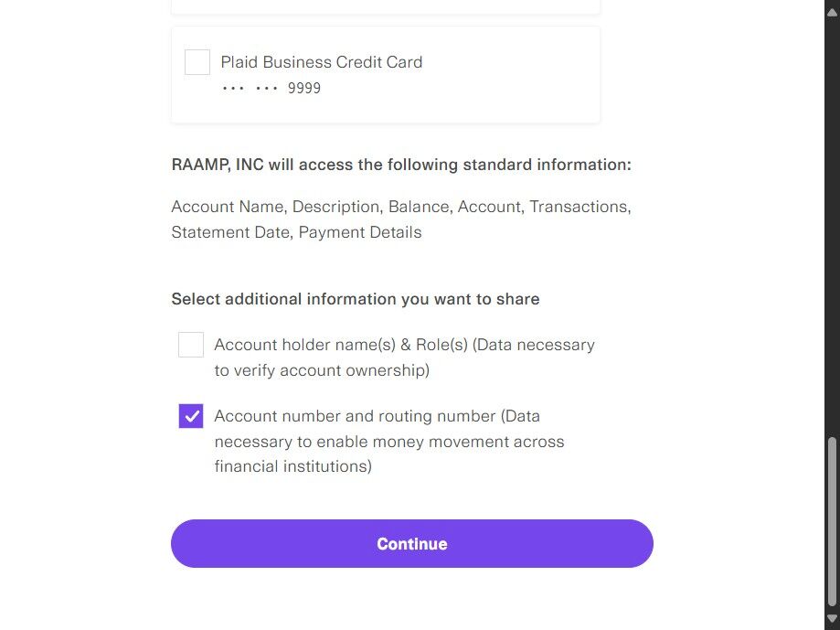Check the Plaid Business Credit Card checkbox
Screen dimensions: 840x630
tap(197, 62)
